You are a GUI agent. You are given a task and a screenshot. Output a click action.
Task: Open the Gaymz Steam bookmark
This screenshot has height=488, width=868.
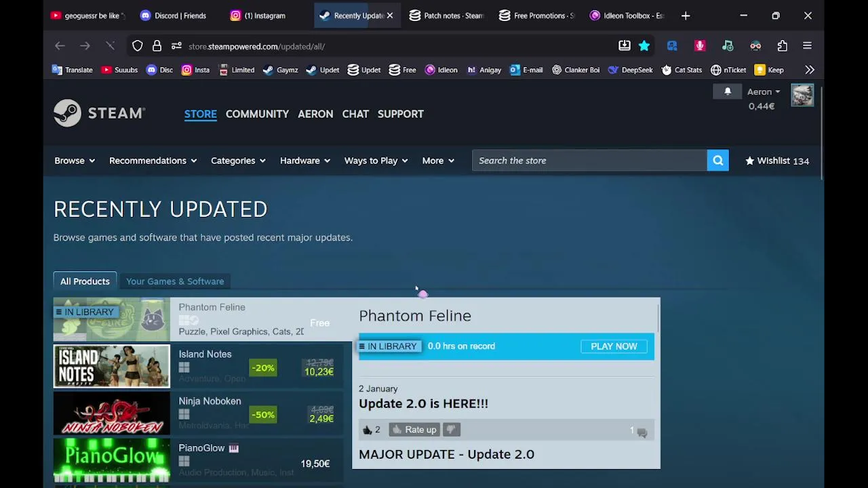(x=280, y=70)
